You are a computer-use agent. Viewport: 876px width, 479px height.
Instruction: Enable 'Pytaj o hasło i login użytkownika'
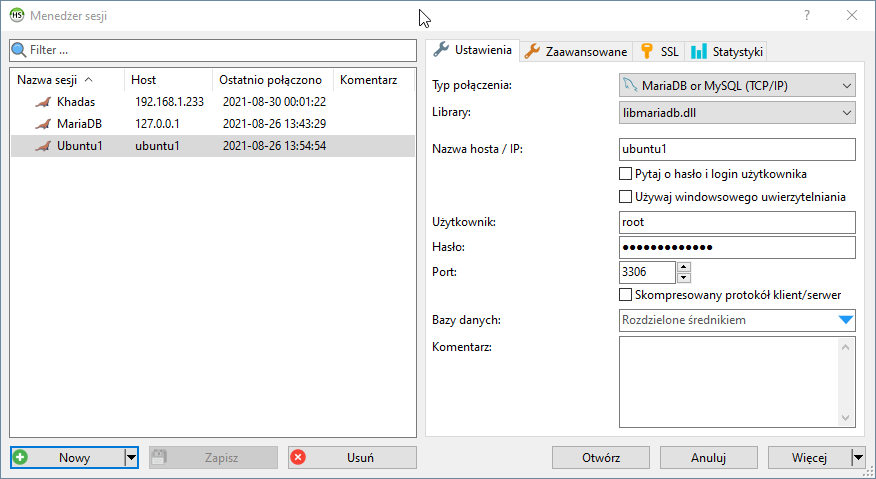click(x=626, y=174)
